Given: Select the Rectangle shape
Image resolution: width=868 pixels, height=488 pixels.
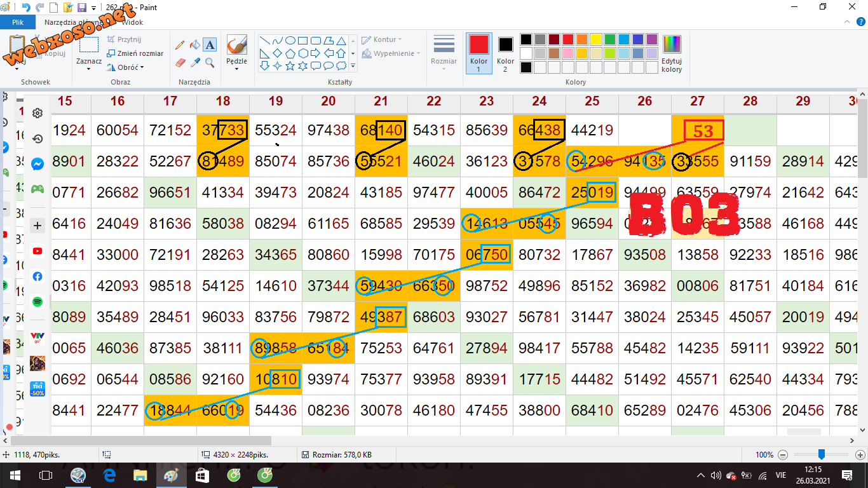Looking at the screenshot, I should [302, 40].
